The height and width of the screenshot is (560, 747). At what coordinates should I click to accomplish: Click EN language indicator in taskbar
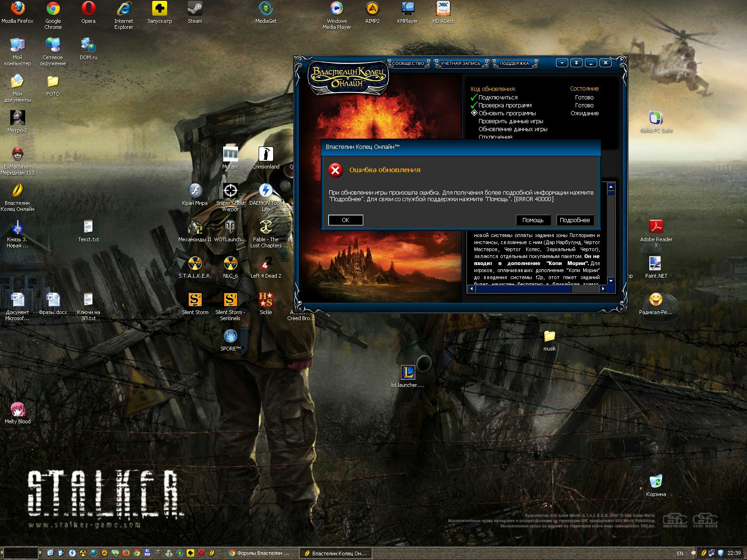[x=680, y=553]
